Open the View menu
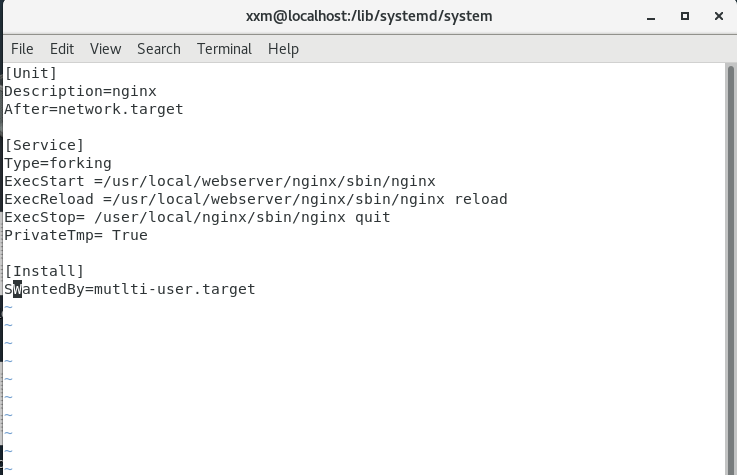Screen dimensions: 737x475 click(106, 49)
